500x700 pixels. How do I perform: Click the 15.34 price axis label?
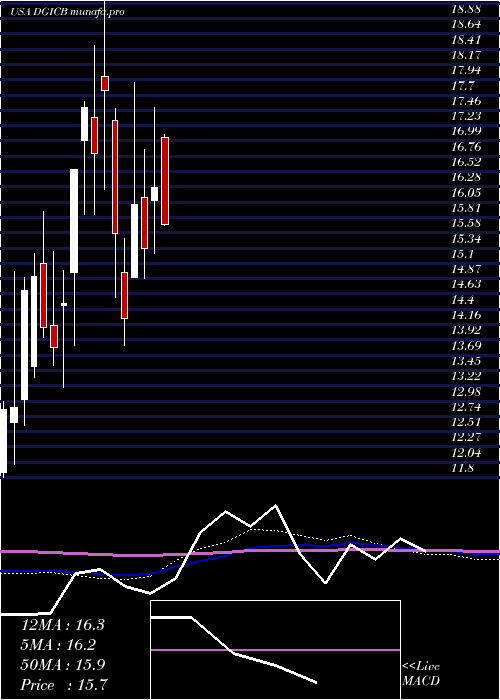click(466, 239)
